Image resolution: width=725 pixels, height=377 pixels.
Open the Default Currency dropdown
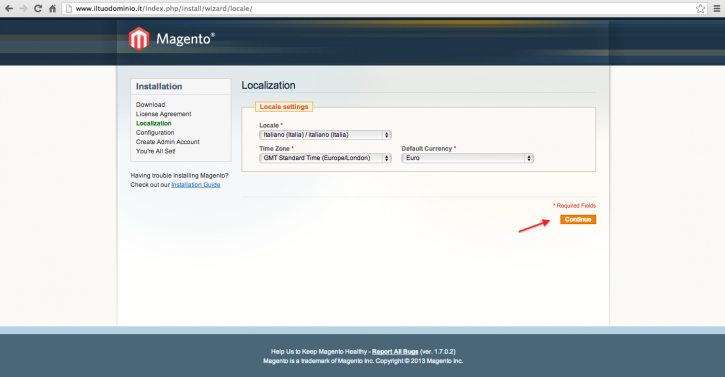[x=467, y=158]
